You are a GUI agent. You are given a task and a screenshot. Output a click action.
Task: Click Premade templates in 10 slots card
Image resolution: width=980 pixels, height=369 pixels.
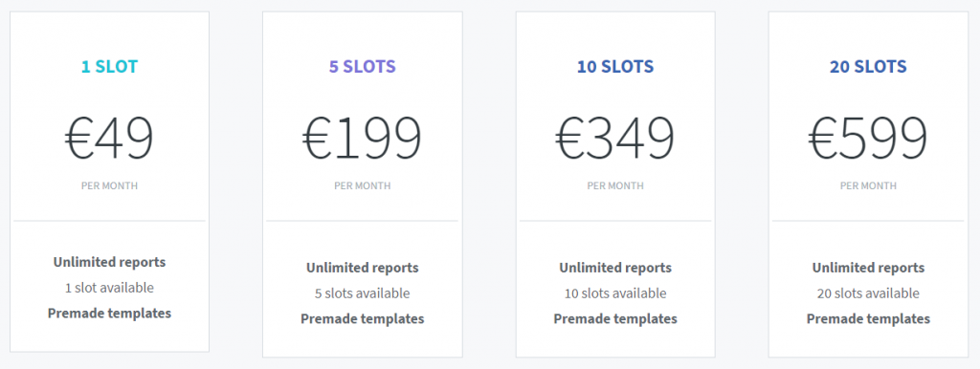coord(615,319)
